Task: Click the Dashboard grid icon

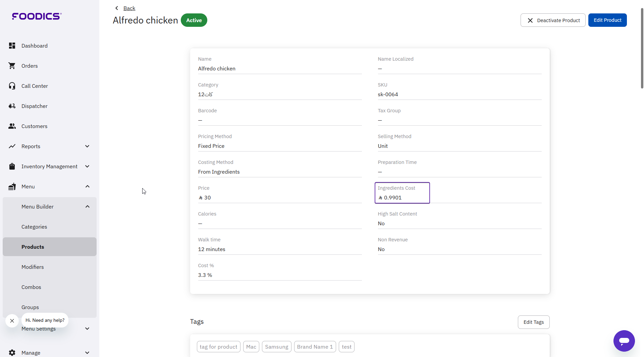Action: click(x=12, y=46)
